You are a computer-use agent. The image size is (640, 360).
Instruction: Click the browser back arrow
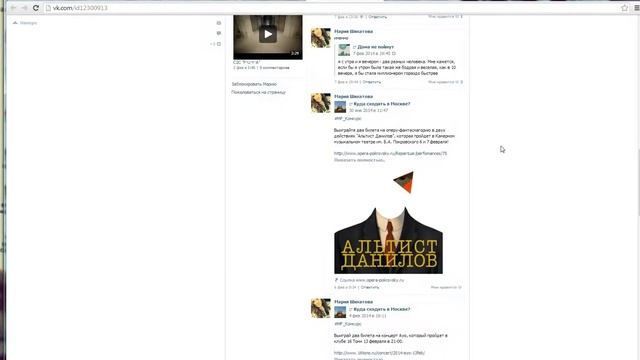click(13, 8)
